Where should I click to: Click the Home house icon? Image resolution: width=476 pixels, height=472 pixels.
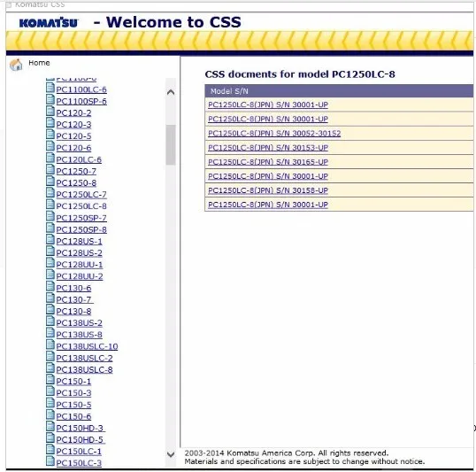16,65
